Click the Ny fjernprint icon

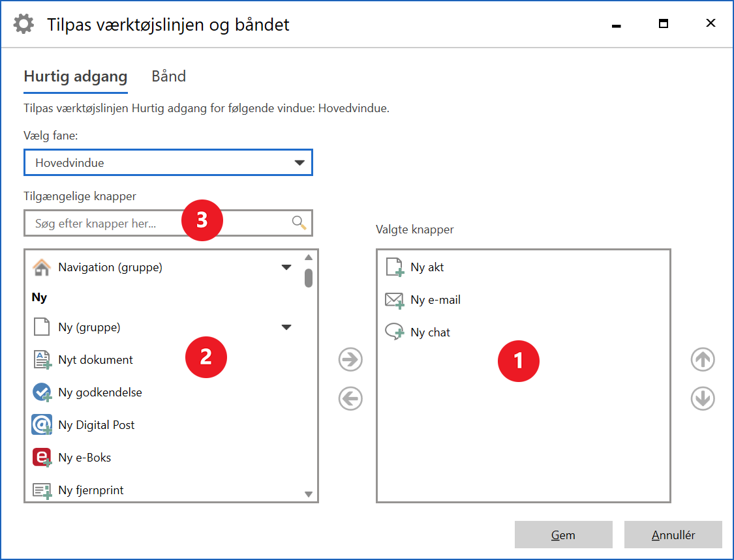click(x=42, y=490)
